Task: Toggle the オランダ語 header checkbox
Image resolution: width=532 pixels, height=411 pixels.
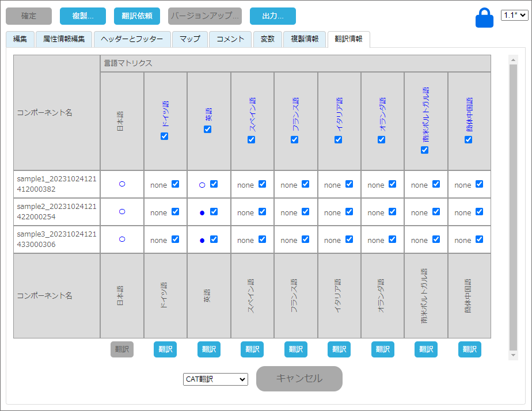Action: pyautogui.click(x=381, y=140)
